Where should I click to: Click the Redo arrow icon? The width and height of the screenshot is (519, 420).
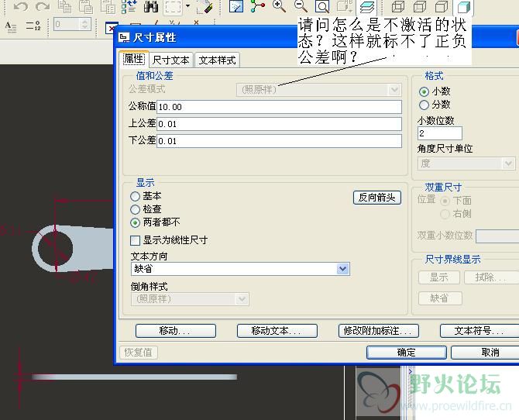[x=43, y=6]
